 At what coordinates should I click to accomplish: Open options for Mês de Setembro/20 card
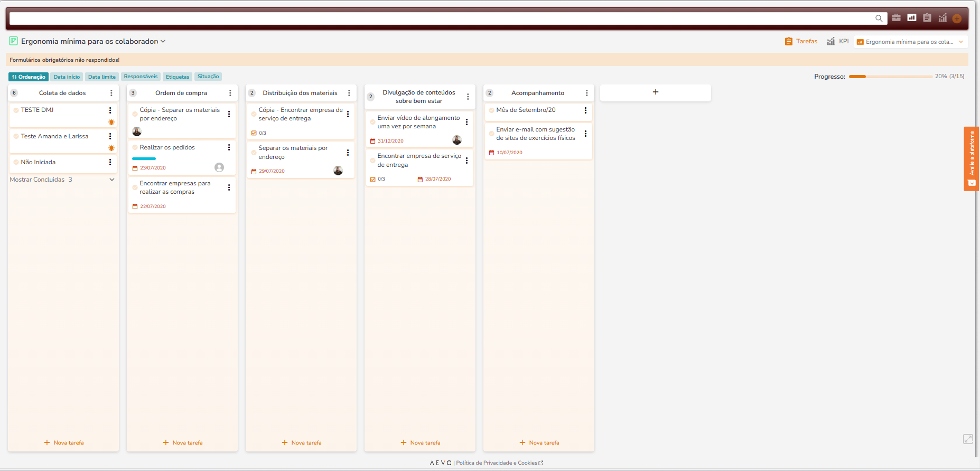tap(585, 110)
